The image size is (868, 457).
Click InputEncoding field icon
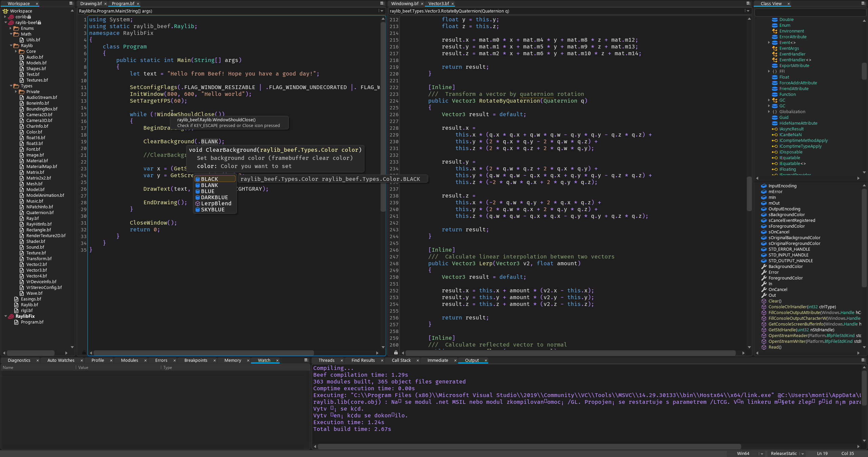point(764,186)
